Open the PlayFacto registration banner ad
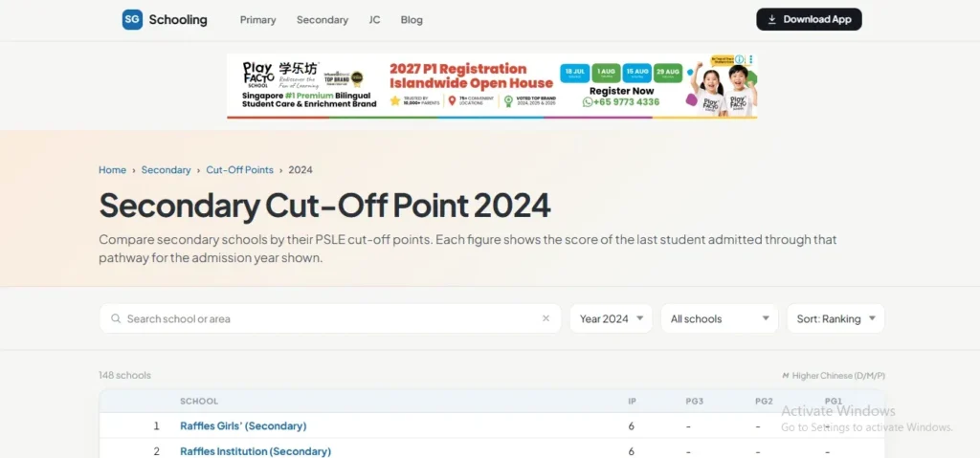 coord(492,86)
